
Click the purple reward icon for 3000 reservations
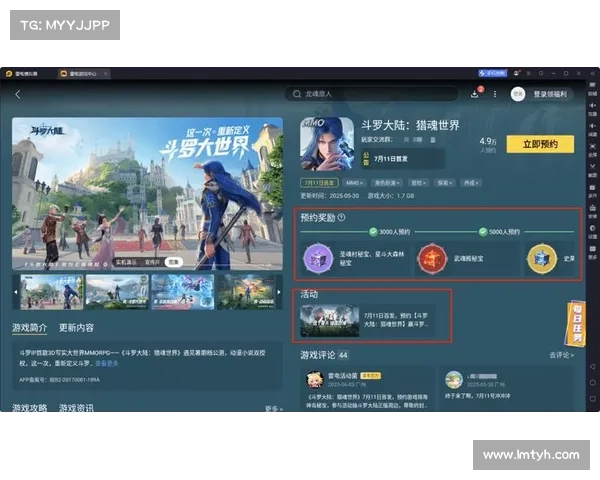[317, 259]
